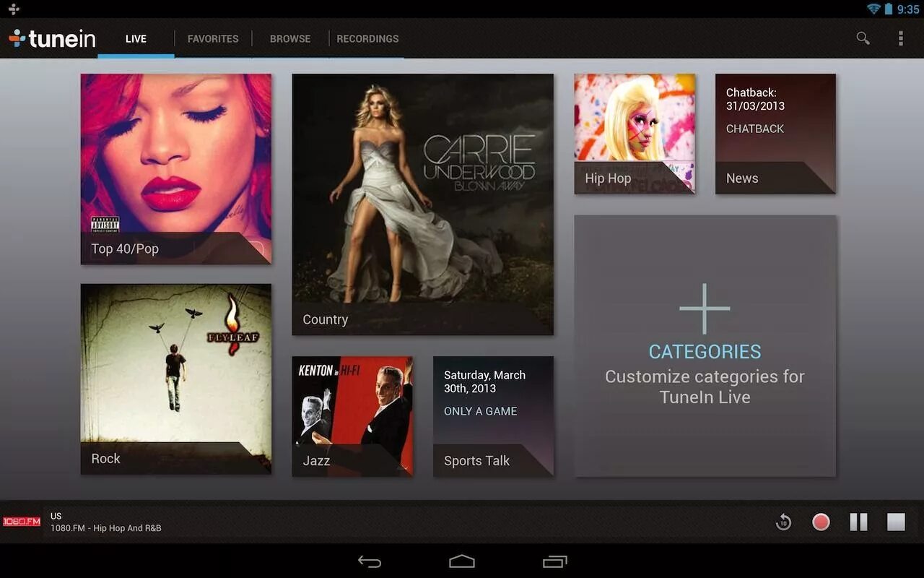Tap the 9:35 clock
Image resolution: width=924 pixels, height=578 pixels.
(908, 9)
